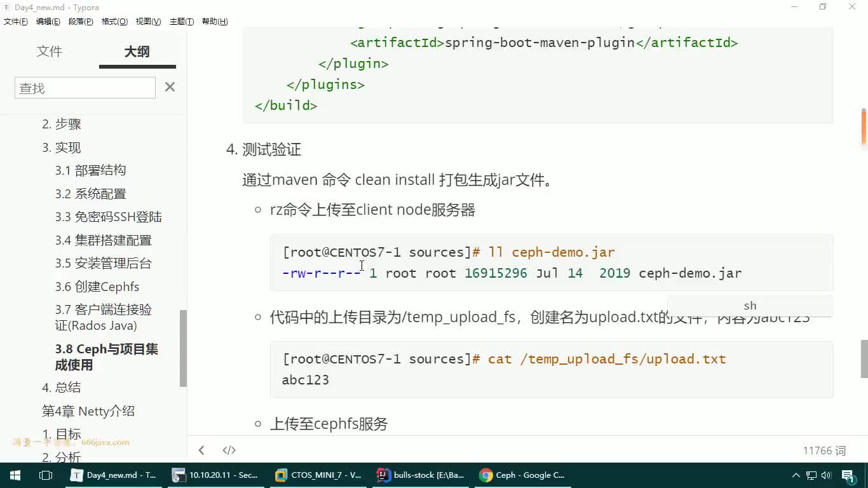Jump to outline item 3. 实现
Image resolution: width=868 pixels, height=488 pixels.
tap(62, 147)
